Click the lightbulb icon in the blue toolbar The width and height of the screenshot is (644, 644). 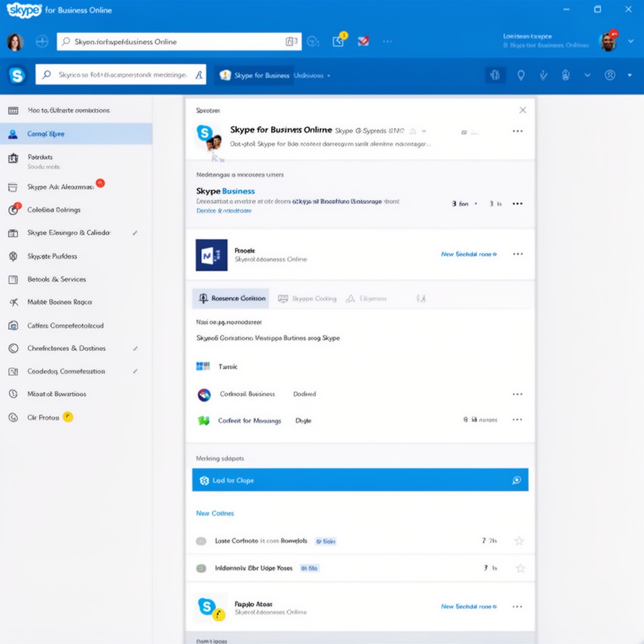pos(521,75)
